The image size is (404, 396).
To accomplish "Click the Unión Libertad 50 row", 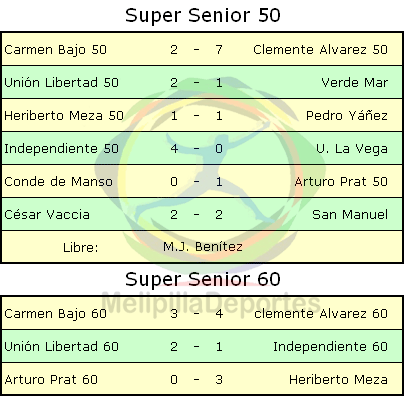I will [x=202, y=82].
